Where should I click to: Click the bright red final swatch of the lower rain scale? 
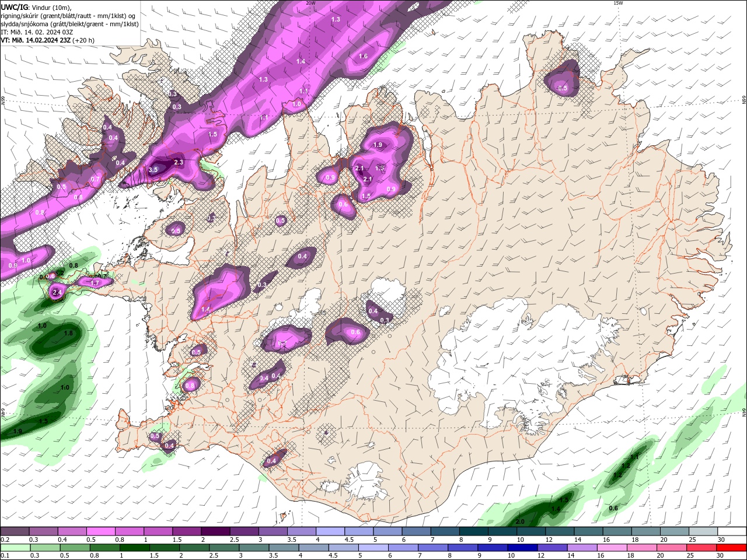732,547
